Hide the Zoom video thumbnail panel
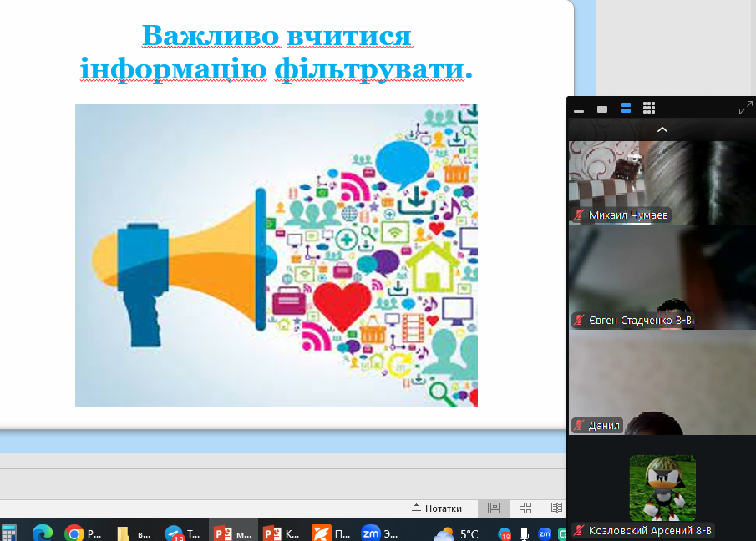The image size is (756, 541). [x=579, y=110]
